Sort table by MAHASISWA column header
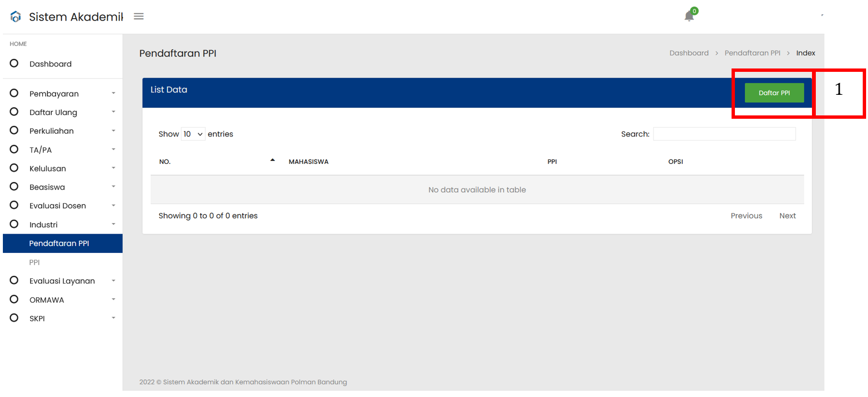This screenshot has height=397, width=868. (x=308, y=162)
